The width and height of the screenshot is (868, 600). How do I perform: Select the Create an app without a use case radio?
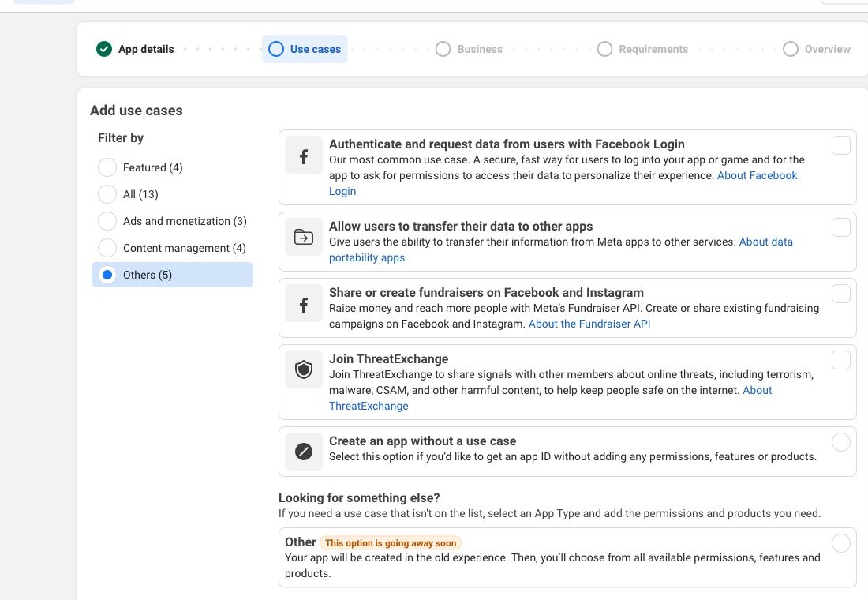click(841, 442)
